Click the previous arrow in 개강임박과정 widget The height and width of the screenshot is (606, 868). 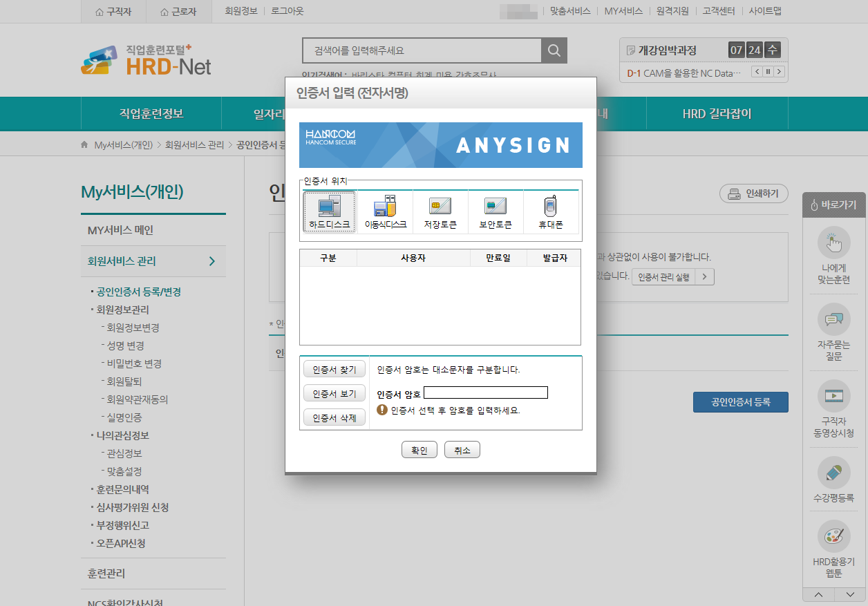point(757,72)
